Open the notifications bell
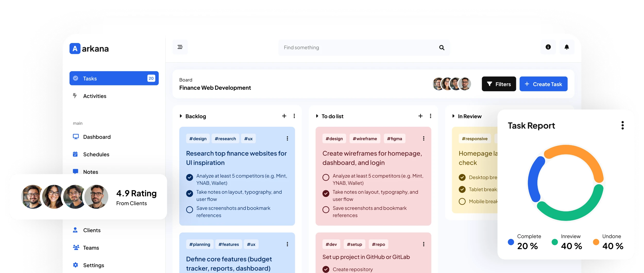644x273 pixels. click(x=566, y=47)
